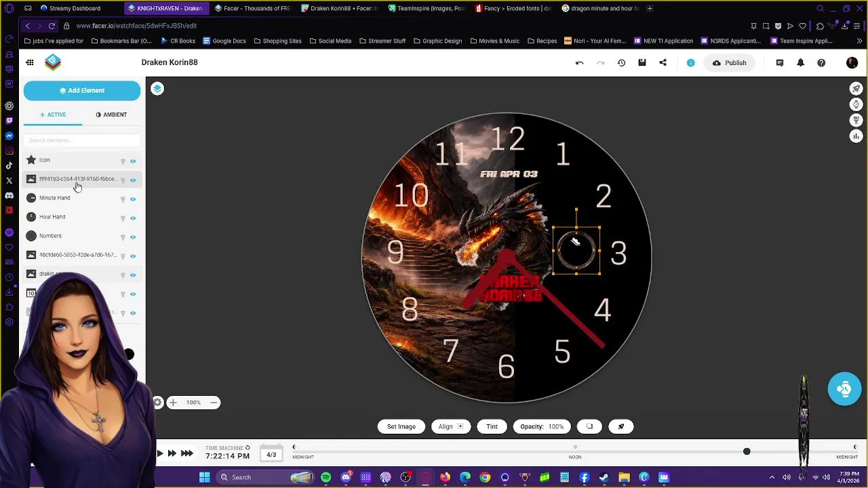Click the rocket icon in bottom toolbar
The height and width of the screenshot is (488, 868).
[x=620, y=426]
